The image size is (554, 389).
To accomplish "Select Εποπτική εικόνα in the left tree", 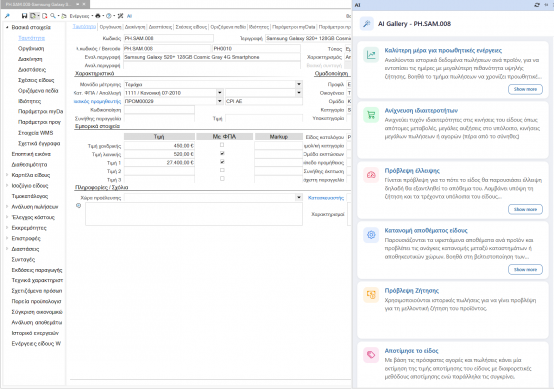I will [x=31, y=154].
